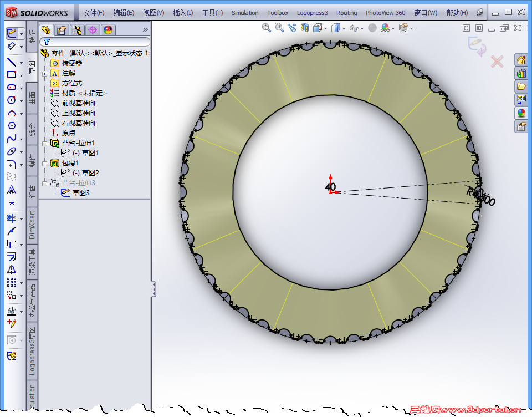Viewport: 532px width, 417px height.
Task: Select the sketch Text tool
Action: click(x=12, y=190)
